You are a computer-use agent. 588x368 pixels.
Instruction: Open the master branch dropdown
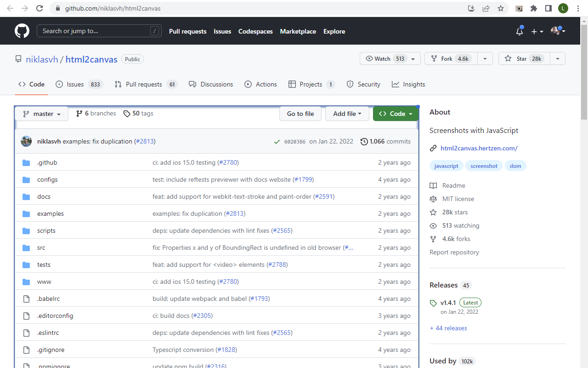pyautogui.click(x=42, y=114)
